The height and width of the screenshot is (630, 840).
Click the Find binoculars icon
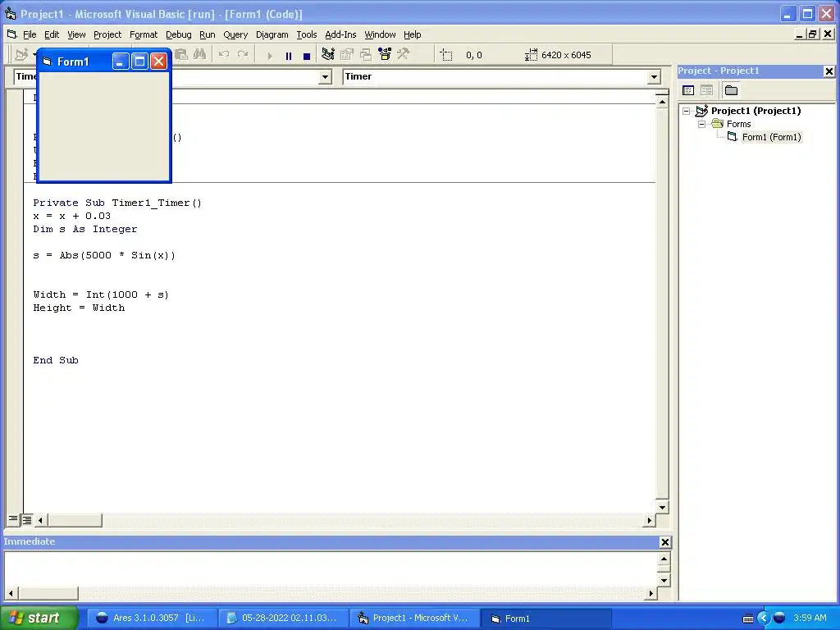[200, 55]
